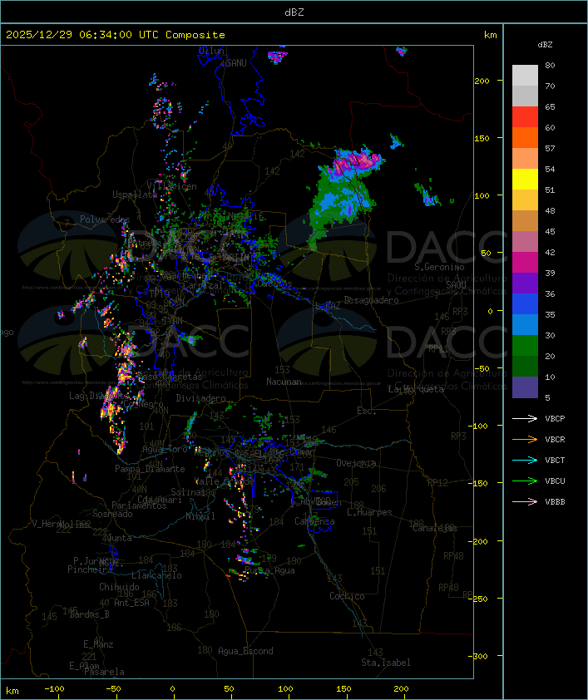
Task: Click the Punta_Agua map label
Action: pos(269,571)
